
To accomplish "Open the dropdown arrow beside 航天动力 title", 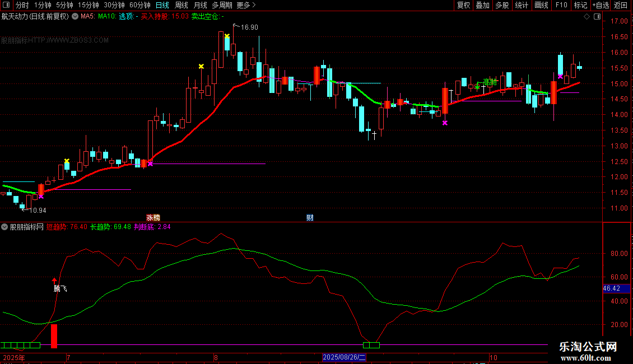I will pos(75,17).
